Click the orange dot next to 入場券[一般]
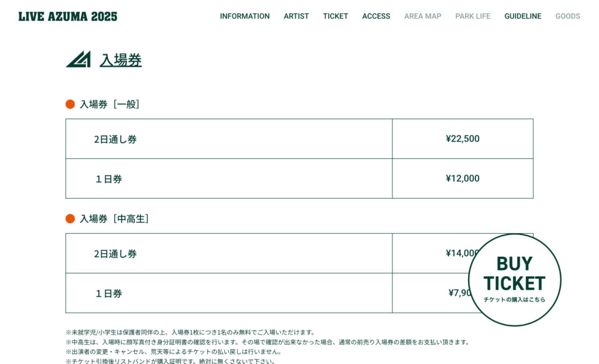599x364 pixels. (x=70, y=104)
